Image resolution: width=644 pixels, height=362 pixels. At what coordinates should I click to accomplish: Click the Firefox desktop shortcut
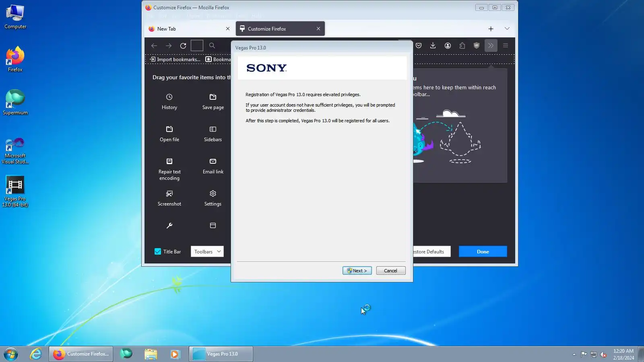tap(15, 60)
